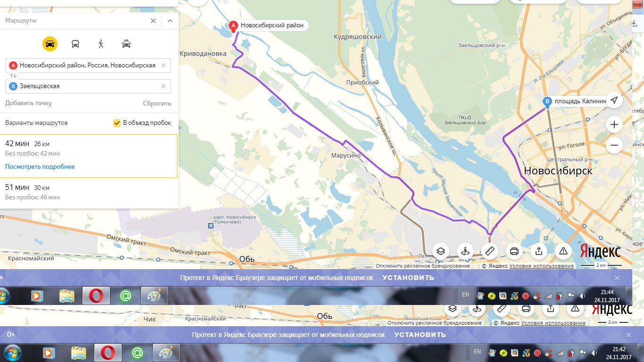Click "Добавить точку" to add waypoint
The image size is (644, 362).
[28, 103]
